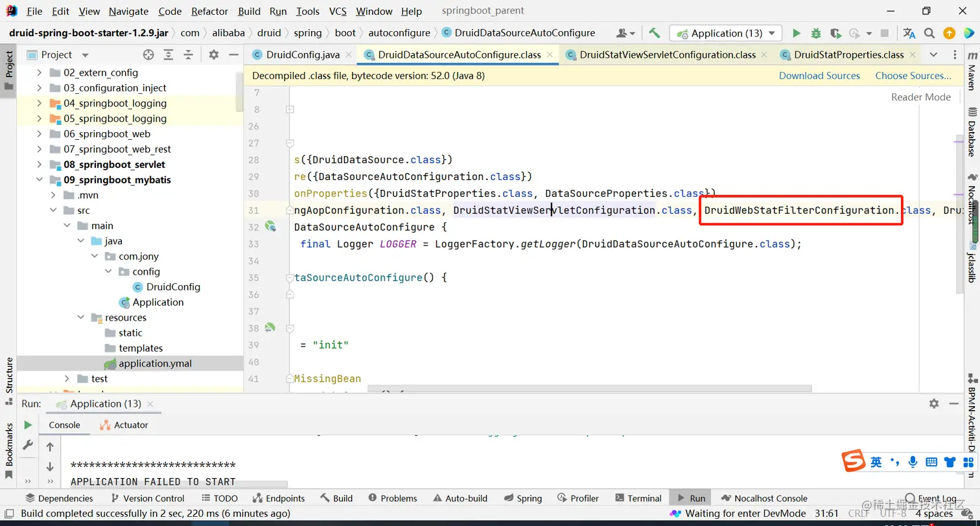Start debugging with the green bug icon
The image size is (980, 526).
816,33
